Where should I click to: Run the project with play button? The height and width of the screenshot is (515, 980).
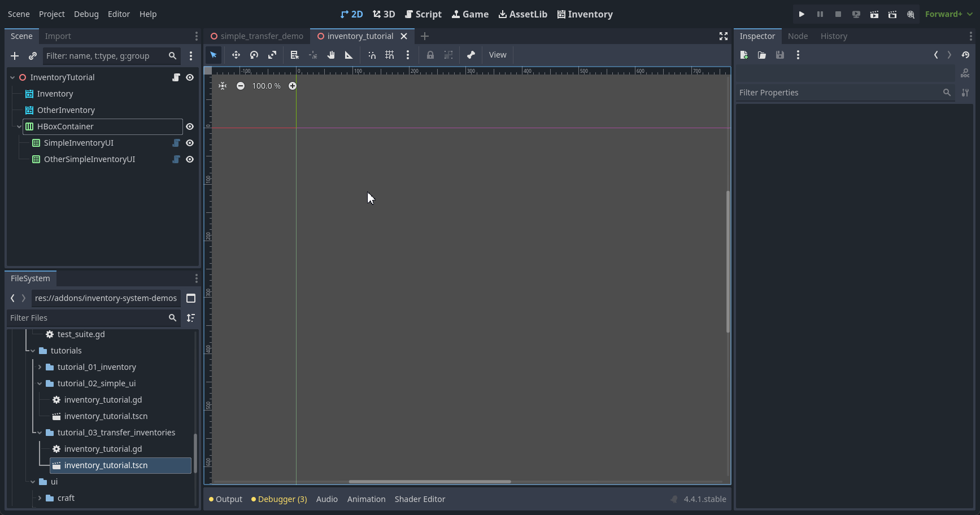click(x=802, y=14)
